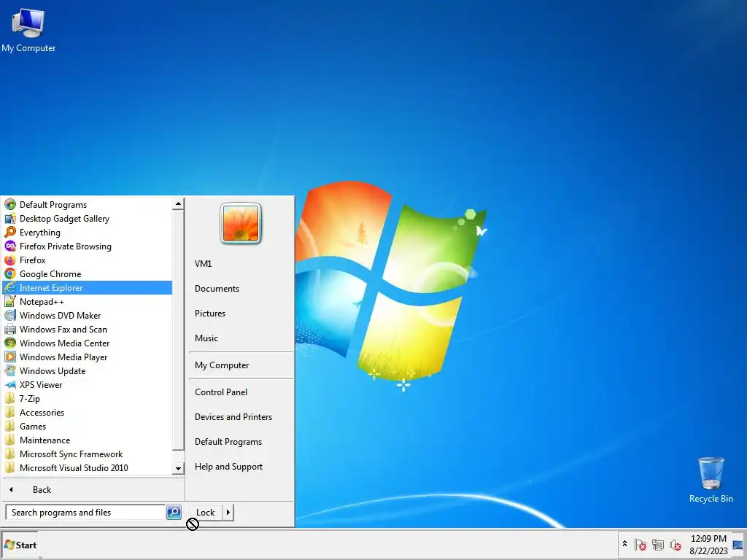The height and width of the screenshot is (560, 747).
Task: Launch Windows Media Center icon
Action: pyautogui.click(x=10, y=343)
